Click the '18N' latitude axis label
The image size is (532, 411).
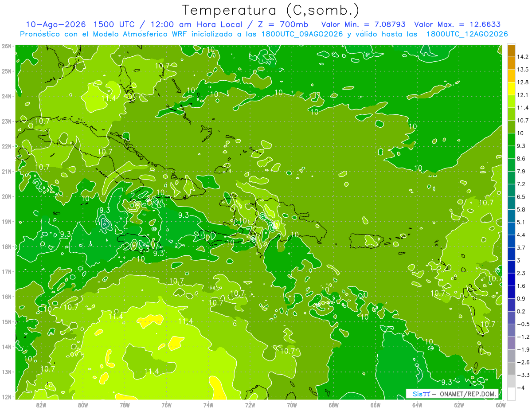pyautogui.click(x=6, y=247)
